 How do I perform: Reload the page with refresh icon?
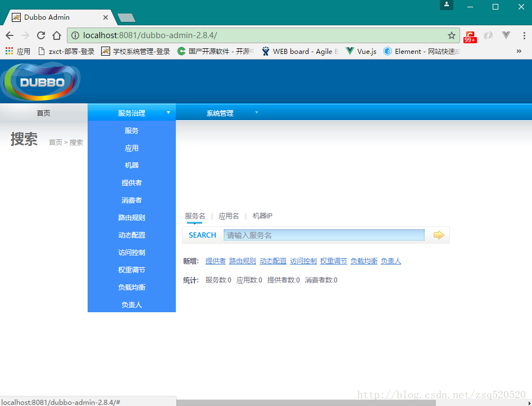click(40, 35)
